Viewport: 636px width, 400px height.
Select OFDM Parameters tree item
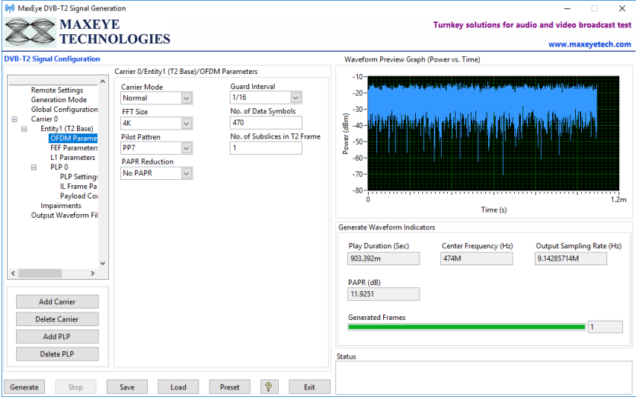(x=73, y=138)
